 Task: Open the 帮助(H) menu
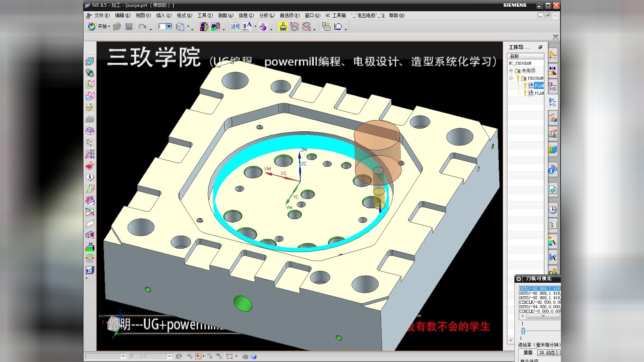397,15
